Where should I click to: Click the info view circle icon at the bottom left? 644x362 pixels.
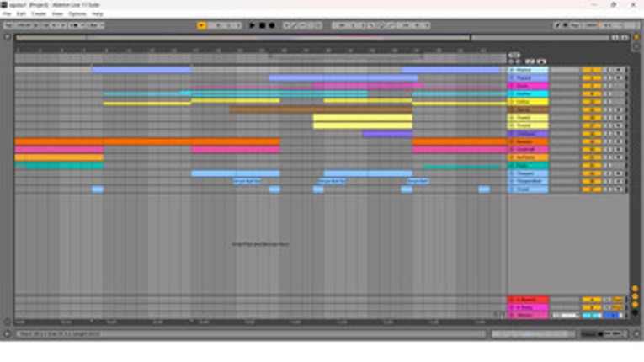pos(7,333)
